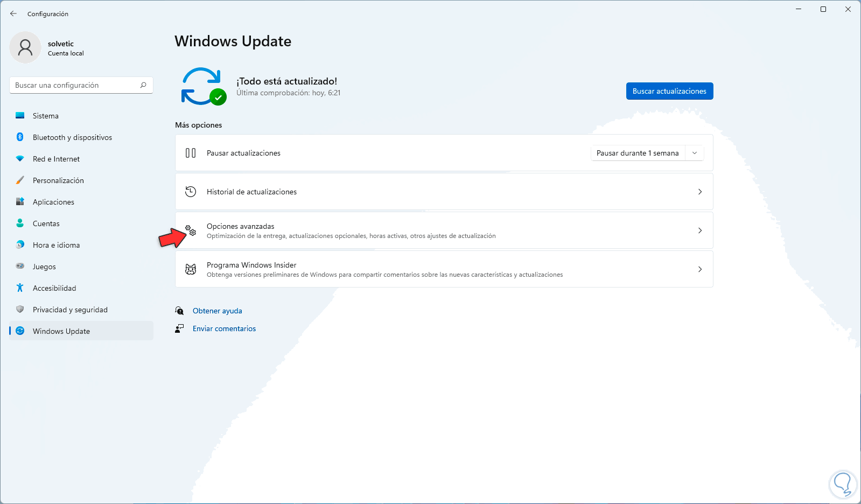
Task: Click the Última comprobación: hoy, 6:21 text
Action: click(289, 93)
